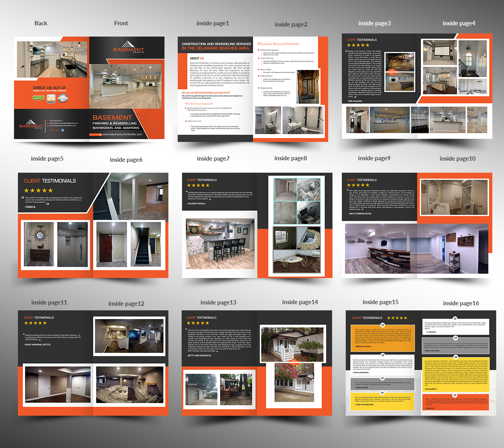Screen dimensions: 504x448
Task: Click the "Back" label
Action: coord(41,23)
